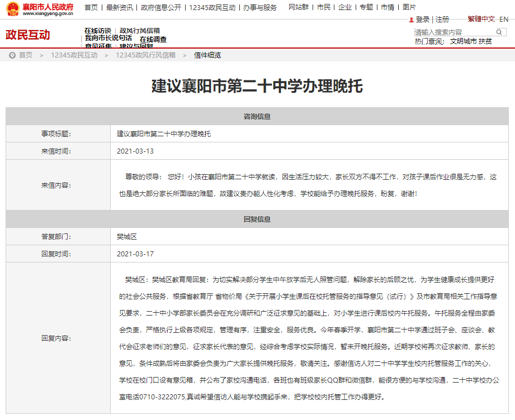Go to 12345政民互动 in the top navigation

click(x=213, y=7)
